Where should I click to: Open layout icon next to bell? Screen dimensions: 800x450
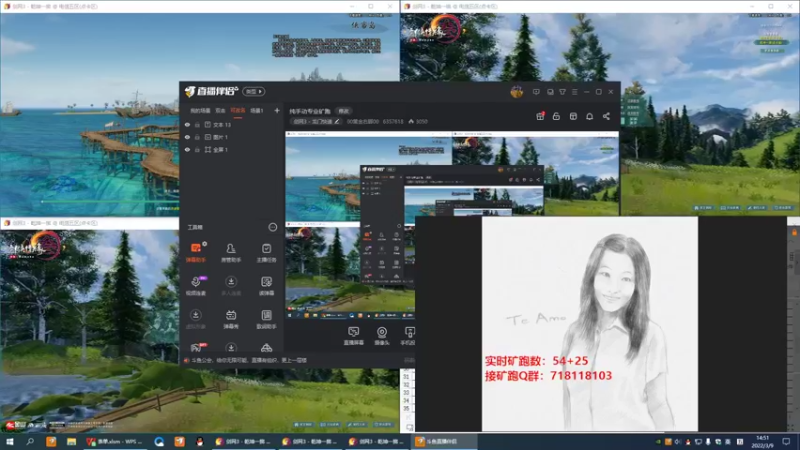[573, 116]
